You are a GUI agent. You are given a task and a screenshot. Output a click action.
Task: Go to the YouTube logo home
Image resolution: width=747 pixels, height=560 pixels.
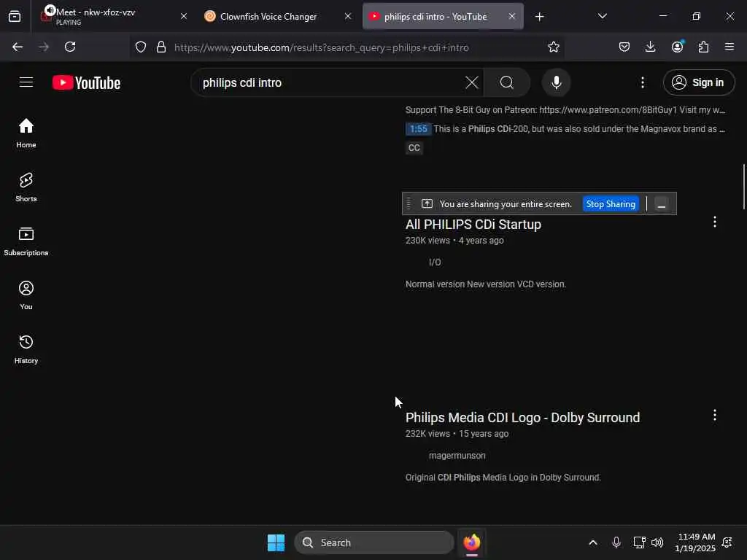[86, 83]
